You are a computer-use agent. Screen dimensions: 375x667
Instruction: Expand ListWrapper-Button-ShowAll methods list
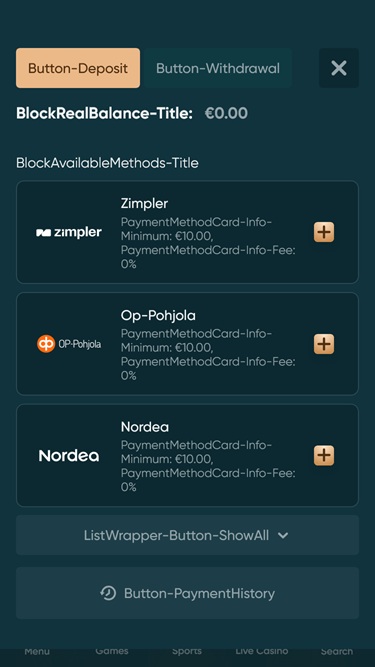188,535
